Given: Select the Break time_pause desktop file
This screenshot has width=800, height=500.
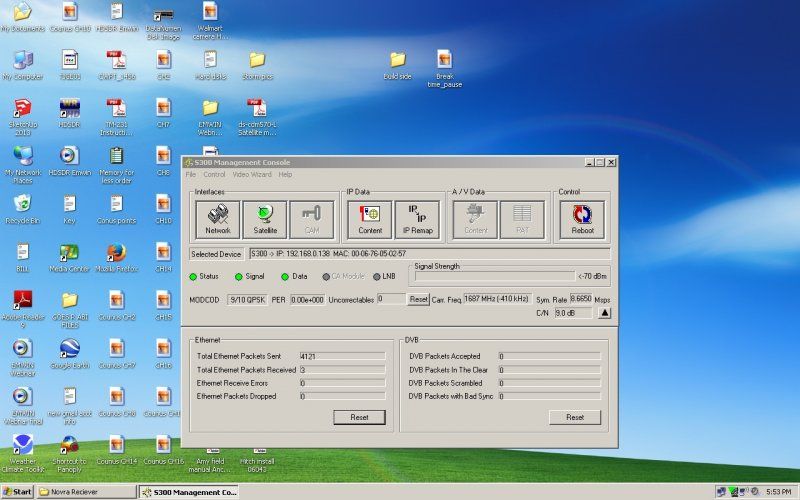Looking at the screenshot, I should coord(444,69).
